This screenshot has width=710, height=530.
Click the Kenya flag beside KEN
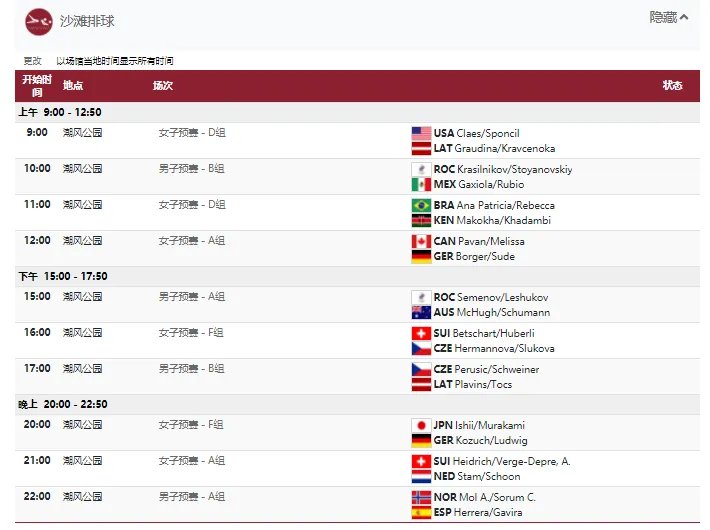[421, 221]
